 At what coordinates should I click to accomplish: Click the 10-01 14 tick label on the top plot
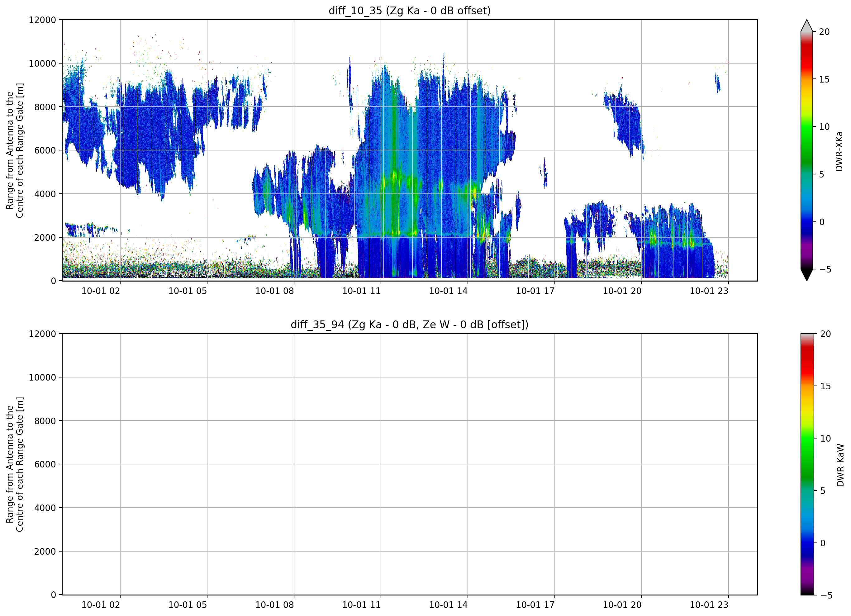448,291
